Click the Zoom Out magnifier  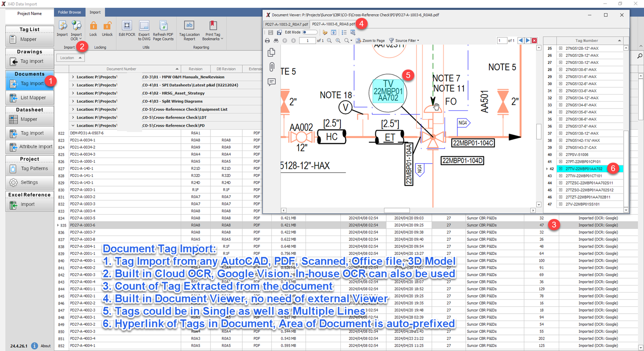[329, 41]
